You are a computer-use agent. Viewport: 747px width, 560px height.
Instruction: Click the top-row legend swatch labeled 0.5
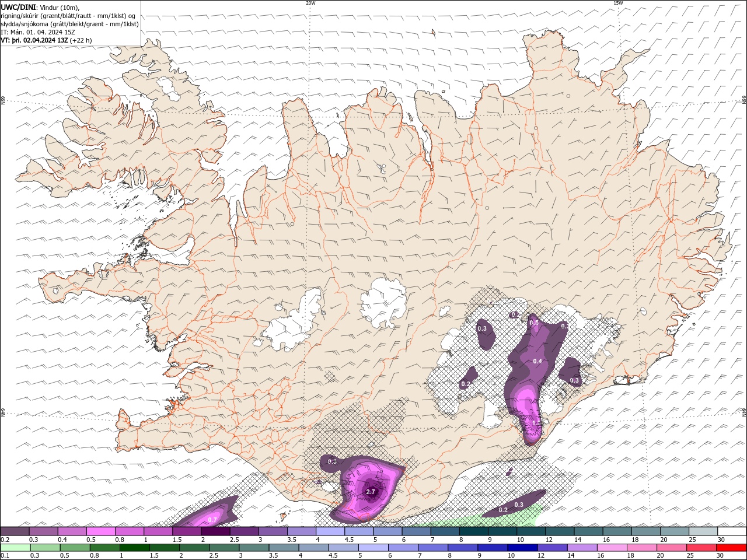[x=101, y=531]
